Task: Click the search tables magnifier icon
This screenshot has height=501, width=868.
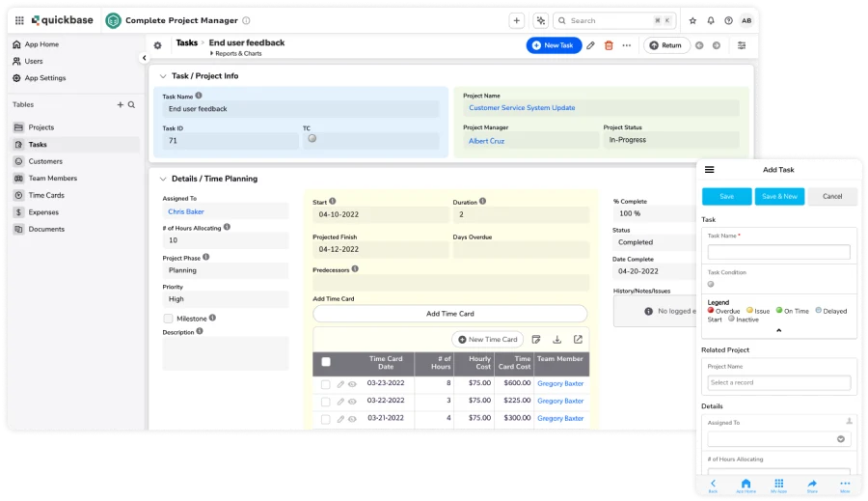Action: tap(131, 104)
